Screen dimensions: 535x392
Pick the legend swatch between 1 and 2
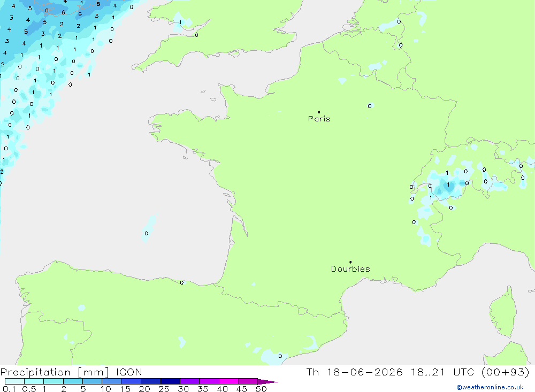[53, 381]
